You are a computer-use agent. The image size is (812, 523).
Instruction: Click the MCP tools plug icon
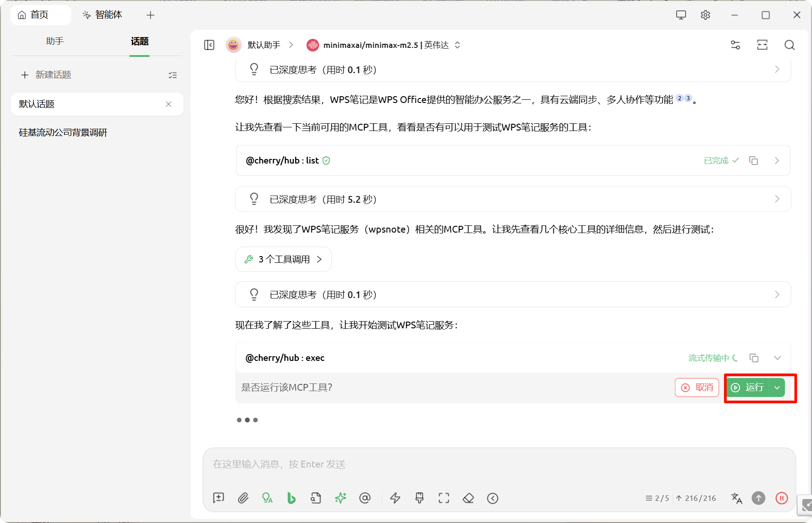pyautogui.click(x=420, y=498)
